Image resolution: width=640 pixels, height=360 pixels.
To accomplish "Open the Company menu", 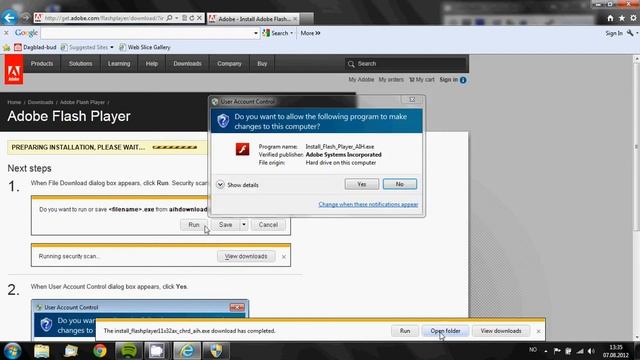I will click(229, 64).
